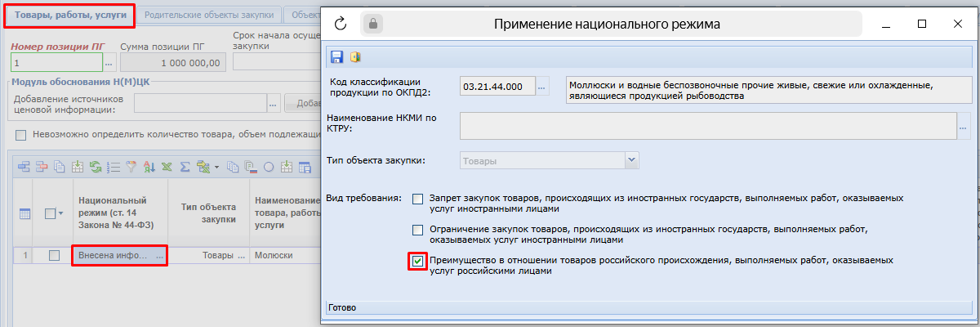Click the 'Тип объекта закупки' column header
The image size is (980, 327).
tap(207, 213)
